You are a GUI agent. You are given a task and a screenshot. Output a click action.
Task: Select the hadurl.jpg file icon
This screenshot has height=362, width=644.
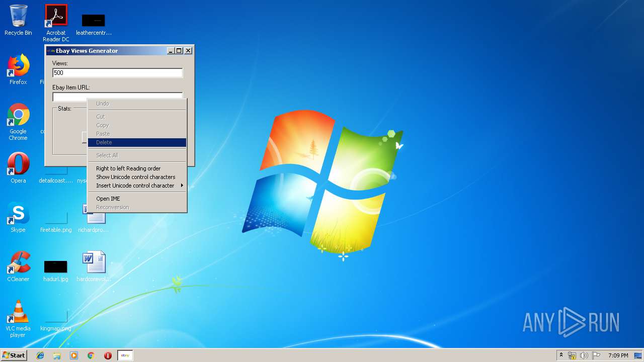click(x=56, y=270)
